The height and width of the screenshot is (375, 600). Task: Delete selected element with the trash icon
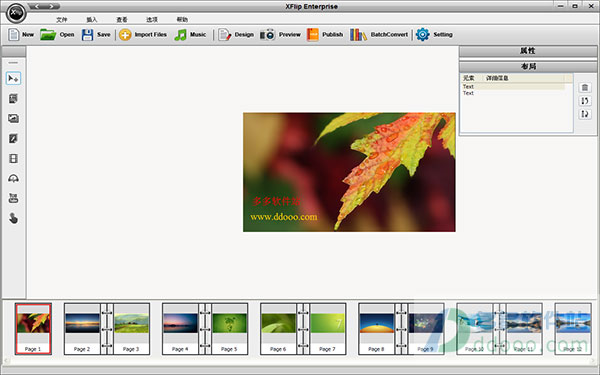click(585, 88)
